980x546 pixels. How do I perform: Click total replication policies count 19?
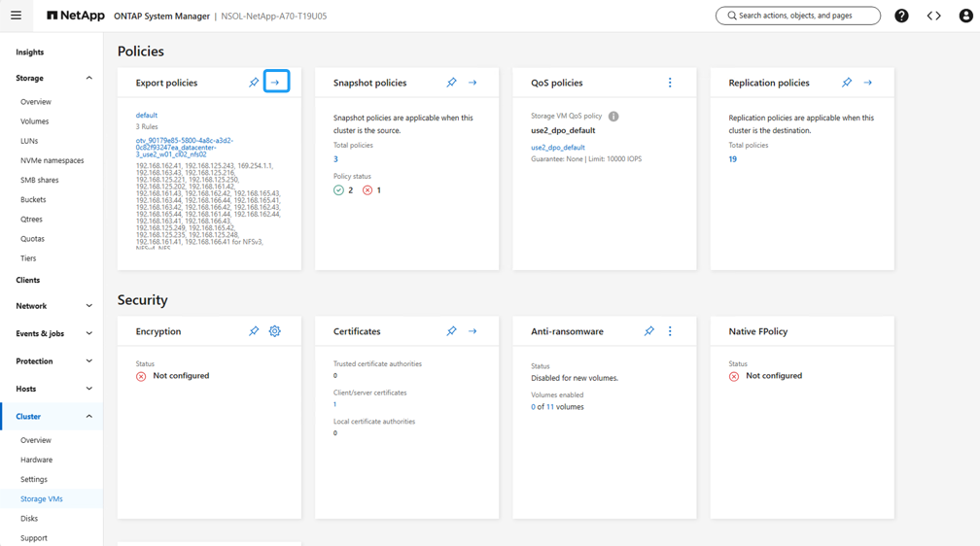[x=732, y=159]
